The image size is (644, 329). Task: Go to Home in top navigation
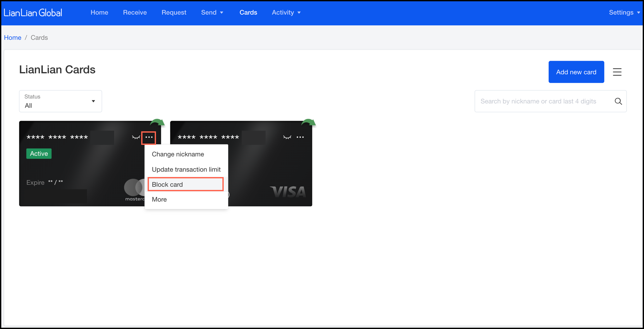(x=99, y=13)
